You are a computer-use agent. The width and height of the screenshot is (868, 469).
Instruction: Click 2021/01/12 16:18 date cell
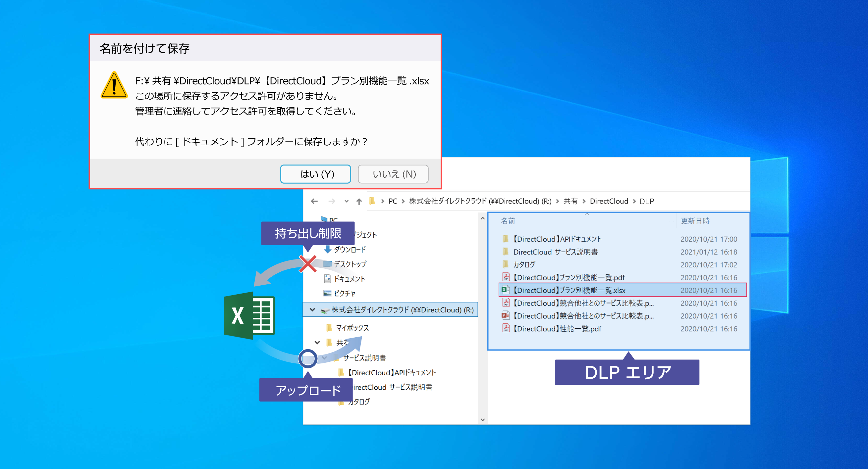pos(709,252)
